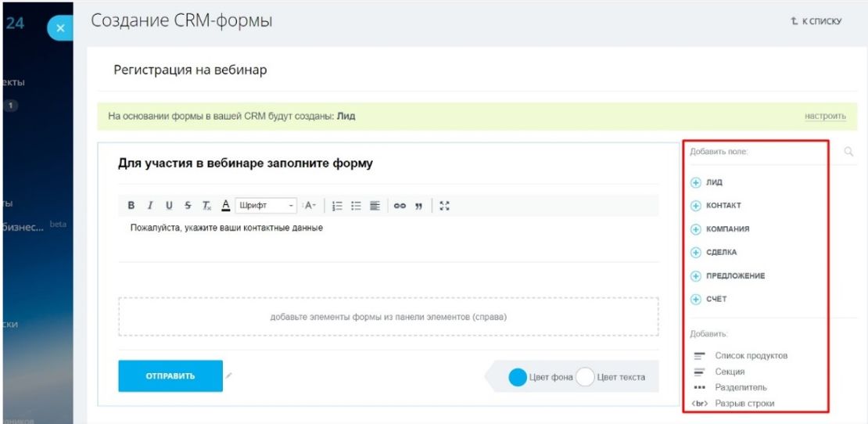The height and width of the screenshot is (424, 868).
Task: Apply italic formatting in editor toolbar
Action: pyautogui.click(x=149, y=206)
